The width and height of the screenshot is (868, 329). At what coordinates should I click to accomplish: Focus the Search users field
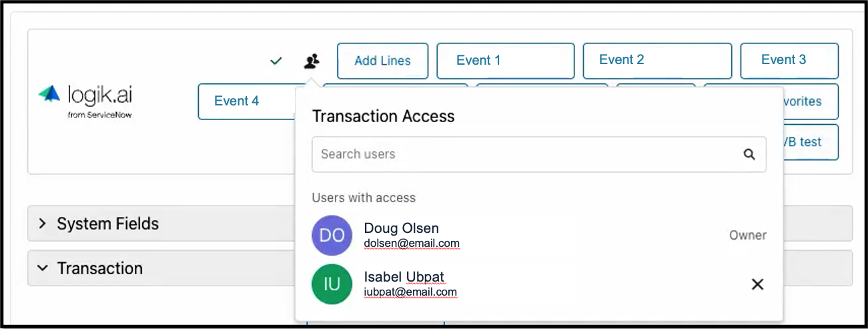(539, 155)
